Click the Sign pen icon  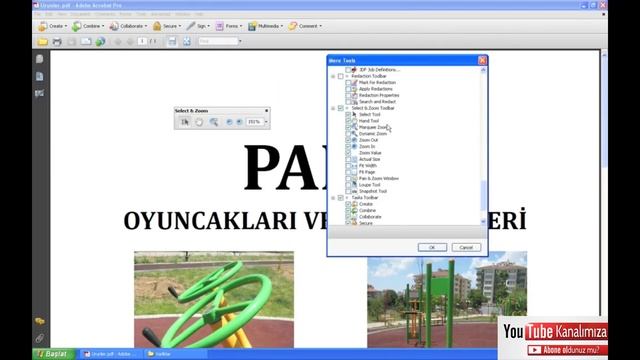click(191, 26)
